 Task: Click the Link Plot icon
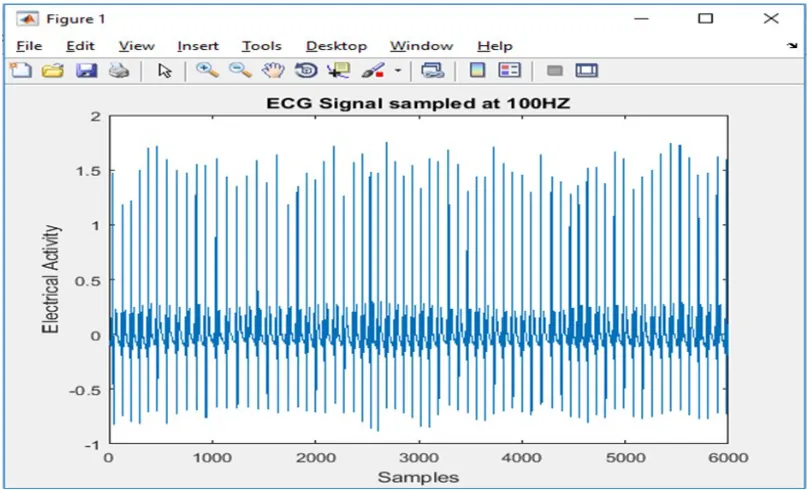[432, 70]
